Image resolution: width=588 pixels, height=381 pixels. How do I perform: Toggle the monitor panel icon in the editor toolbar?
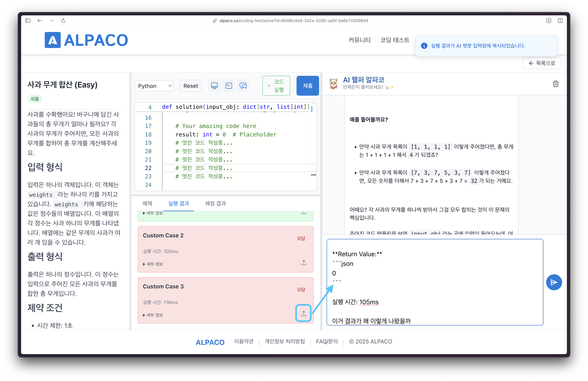(214, 86)
